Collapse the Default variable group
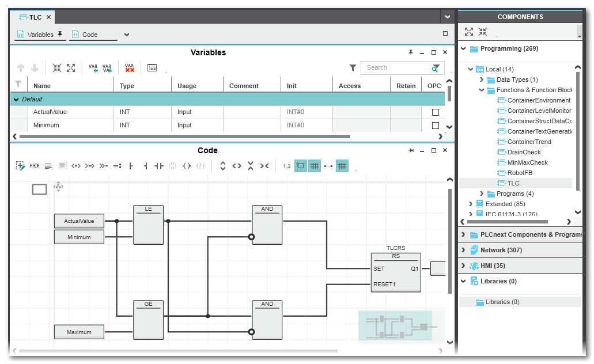Image resolution: width=594 pixels, height=364 pixels. pos(15,99)
